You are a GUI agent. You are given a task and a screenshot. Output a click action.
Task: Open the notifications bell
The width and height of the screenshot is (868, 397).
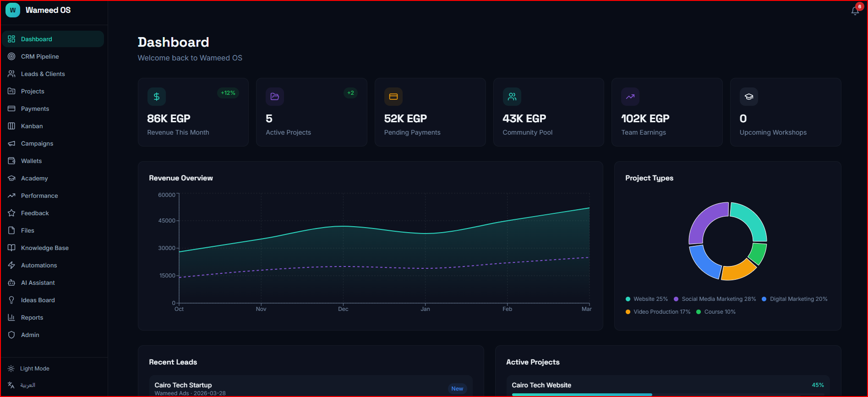[855, 11]
